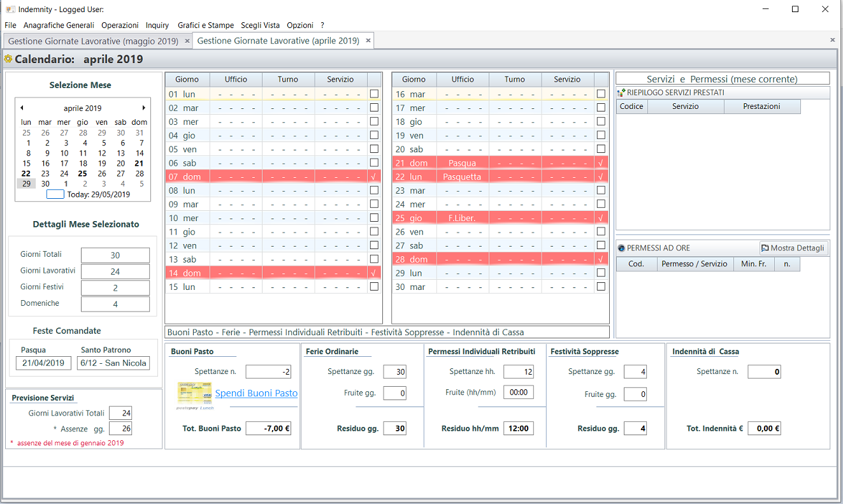Go to next month in mini calendar
Viewport: 843px width, 504px height.
click(x=144, y=108)
